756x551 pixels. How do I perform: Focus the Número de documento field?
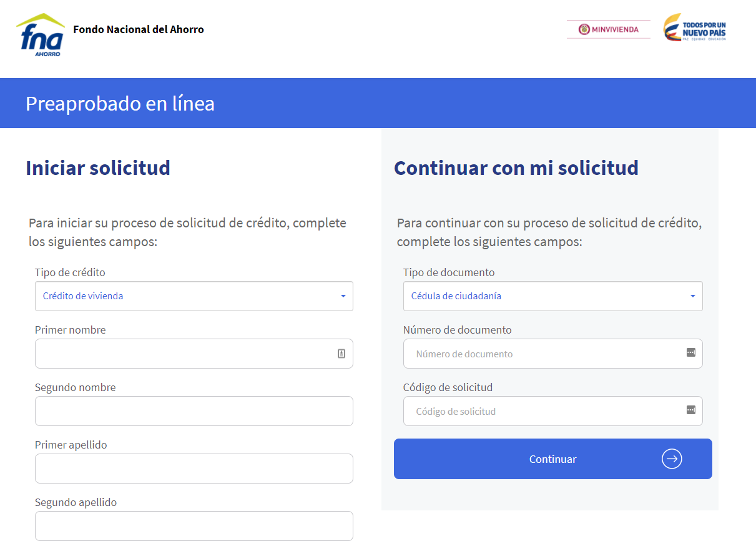pyautogui.click(x=543, y=354)
